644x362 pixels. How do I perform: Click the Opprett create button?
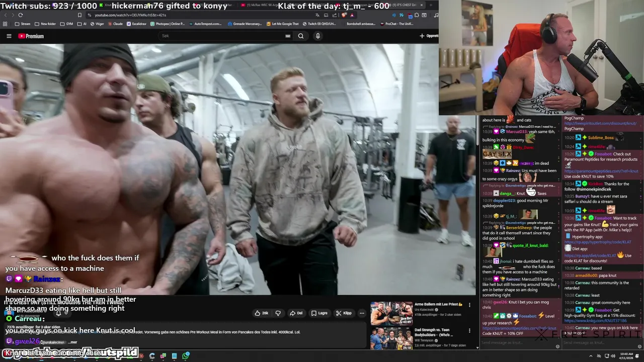[x=429, y=36]
